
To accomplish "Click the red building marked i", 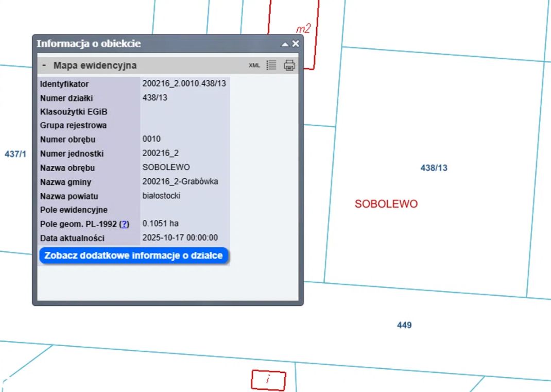I will pyautogui.click(x=268, y=380).
